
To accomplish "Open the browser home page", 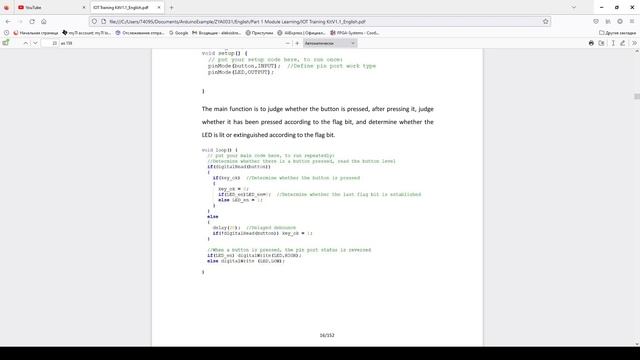I will [44, 21].
